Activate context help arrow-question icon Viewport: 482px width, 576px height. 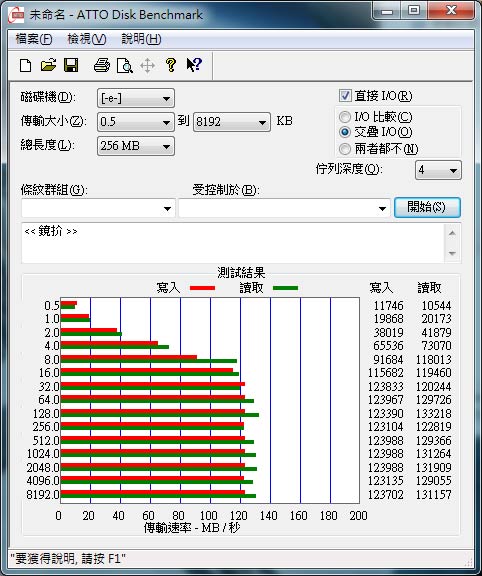pyautogui.click(x=194, y=65)
